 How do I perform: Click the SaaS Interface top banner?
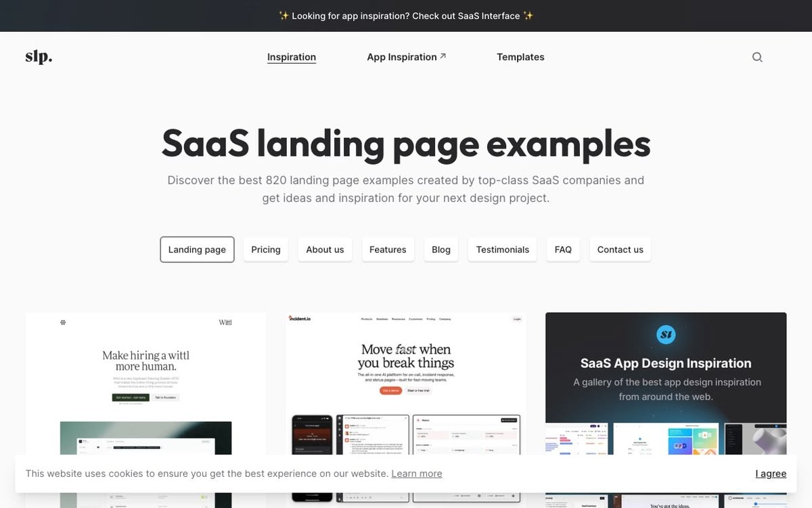click(x=406, y=16)
